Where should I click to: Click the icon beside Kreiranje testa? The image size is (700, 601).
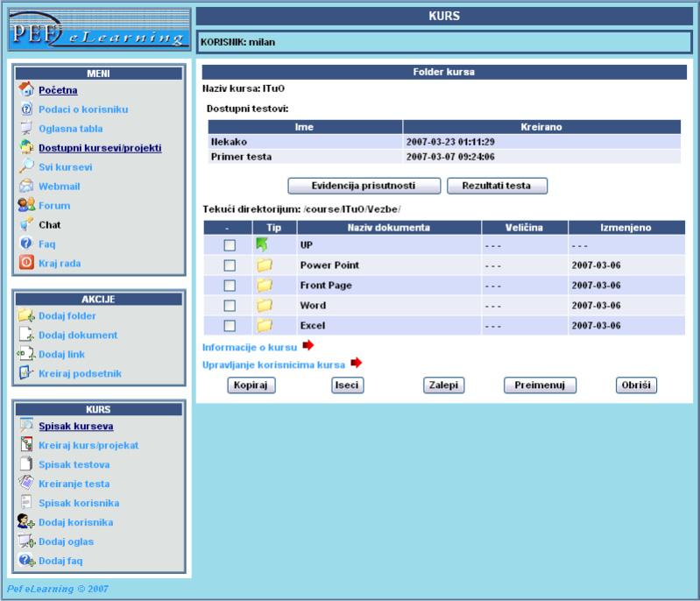point(26,482)
